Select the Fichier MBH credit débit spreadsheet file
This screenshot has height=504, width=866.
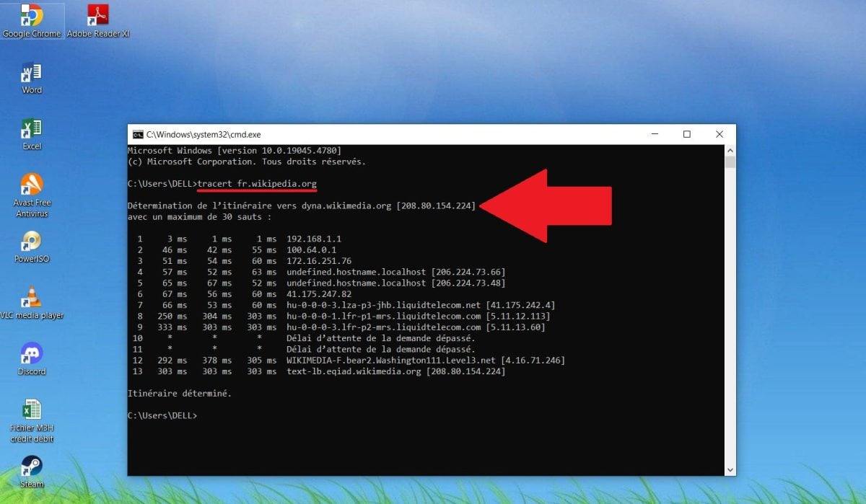pos(32,420)
